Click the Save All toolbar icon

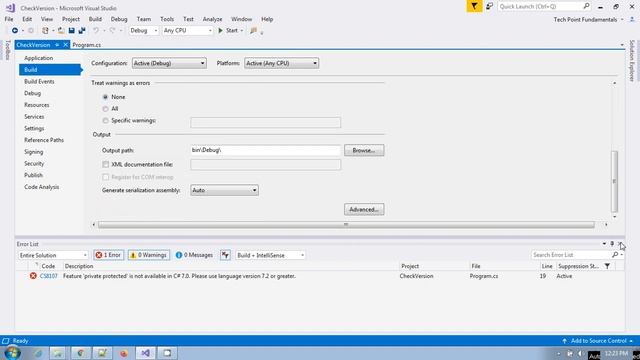(82, 31)
